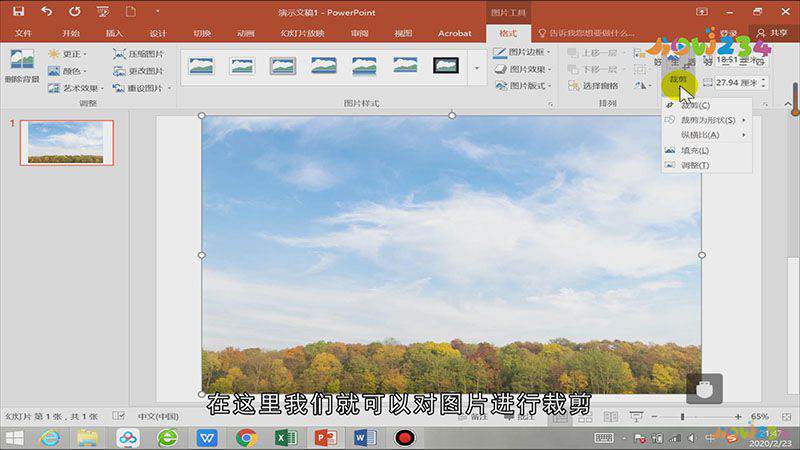
Task: Select 调整(T) fit option in crop menu
Action: (x=707, y=165)
